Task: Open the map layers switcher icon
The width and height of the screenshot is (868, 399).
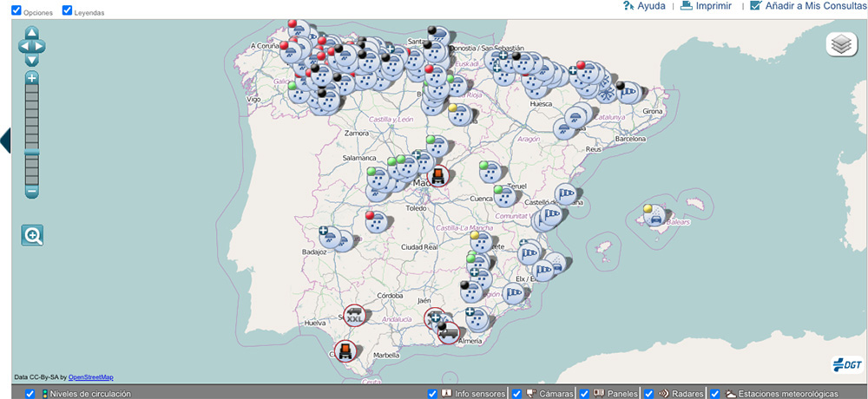Action: coord(841,44)
